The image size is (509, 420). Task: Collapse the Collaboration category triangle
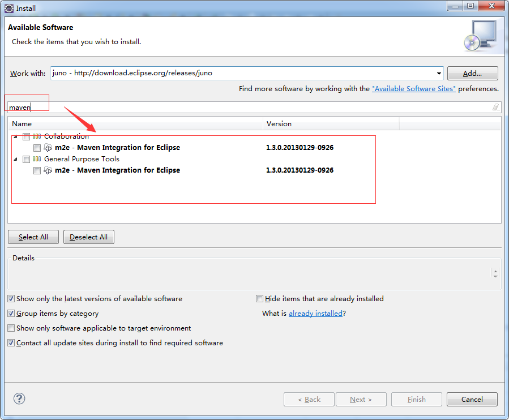coord(15,136)
